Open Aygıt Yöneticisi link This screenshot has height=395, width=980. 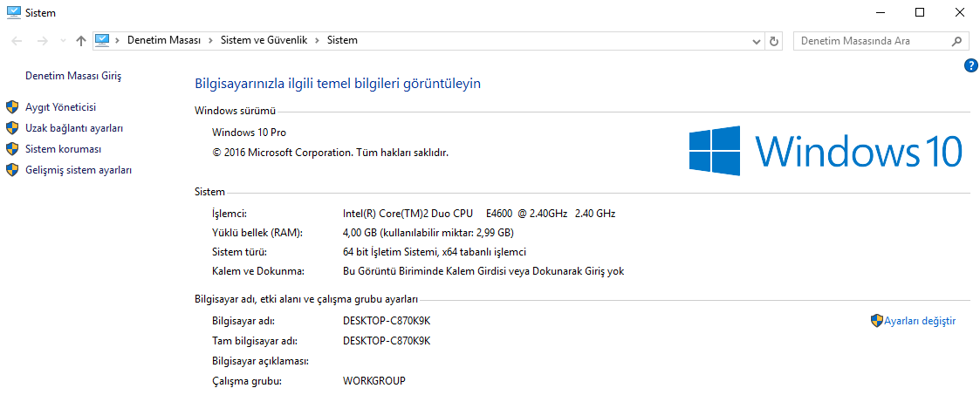click(60, 107)
